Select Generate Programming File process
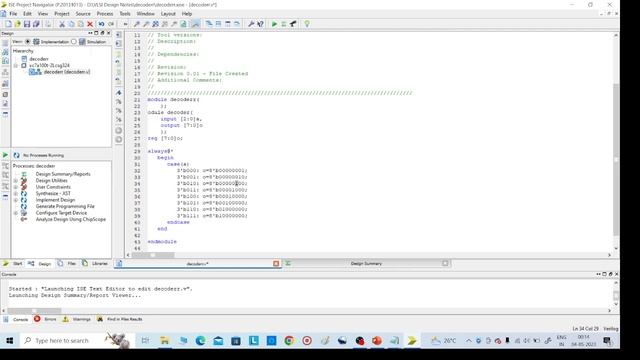Viewport: 640px width, 360px height. (65, 207)
